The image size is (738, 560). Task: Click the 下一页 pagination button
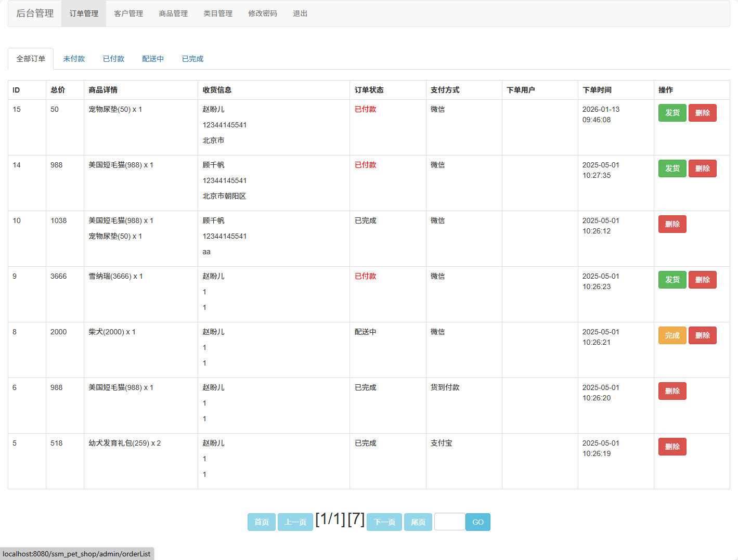point(384,522)
